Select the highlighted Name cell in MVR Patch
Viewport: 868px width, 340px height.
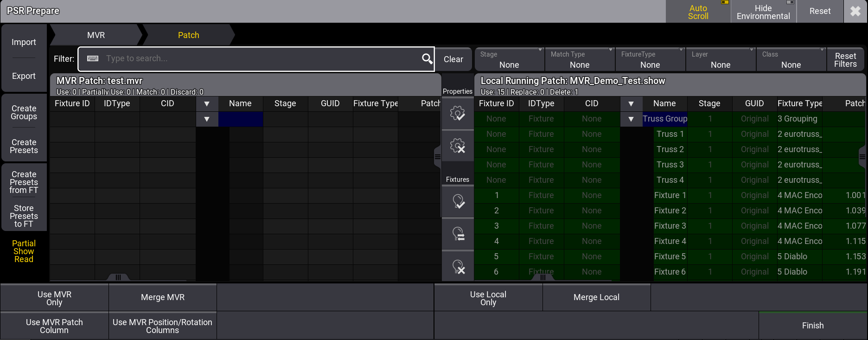point(241,119)
